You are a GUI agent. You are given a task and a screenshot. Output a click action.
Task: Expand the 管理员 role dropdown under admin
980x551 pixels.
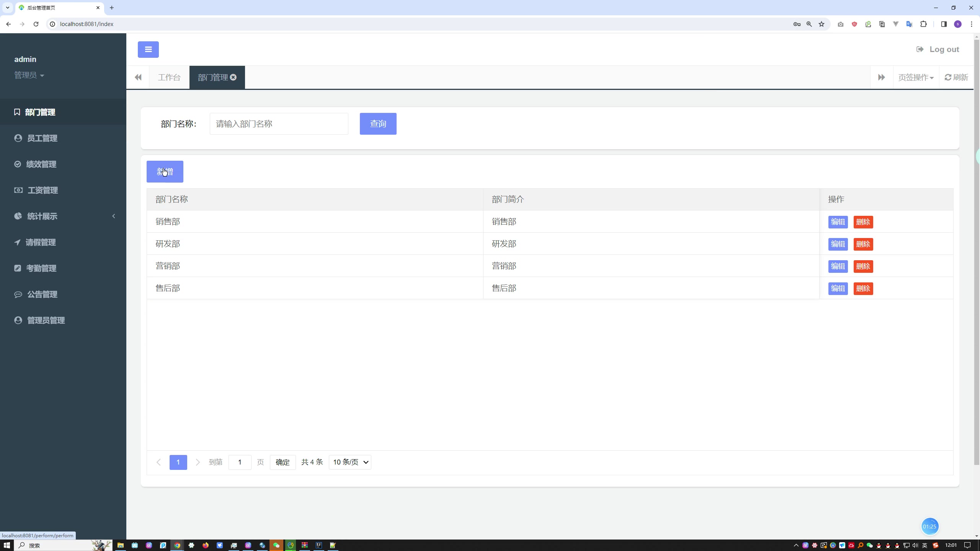[29, 75]
